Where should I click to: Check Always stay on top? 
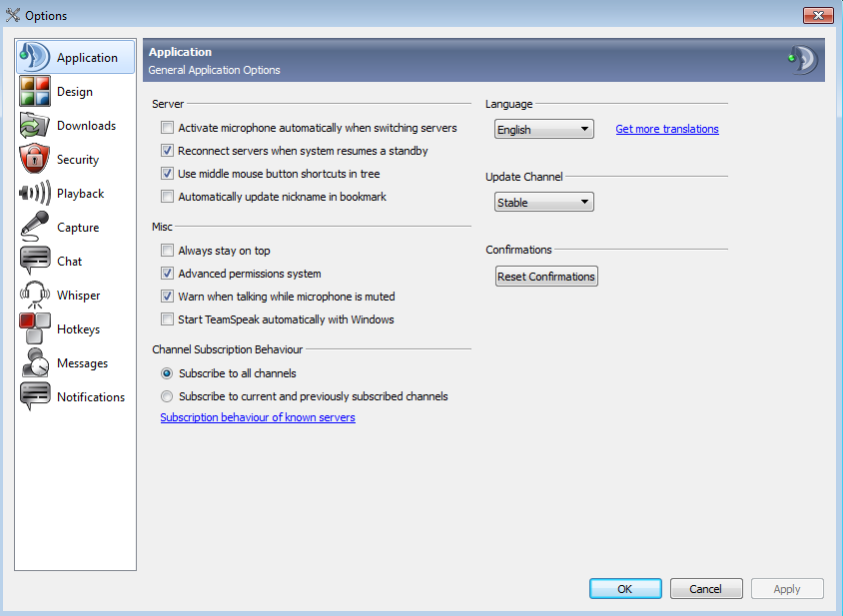[x=167, y=251]
